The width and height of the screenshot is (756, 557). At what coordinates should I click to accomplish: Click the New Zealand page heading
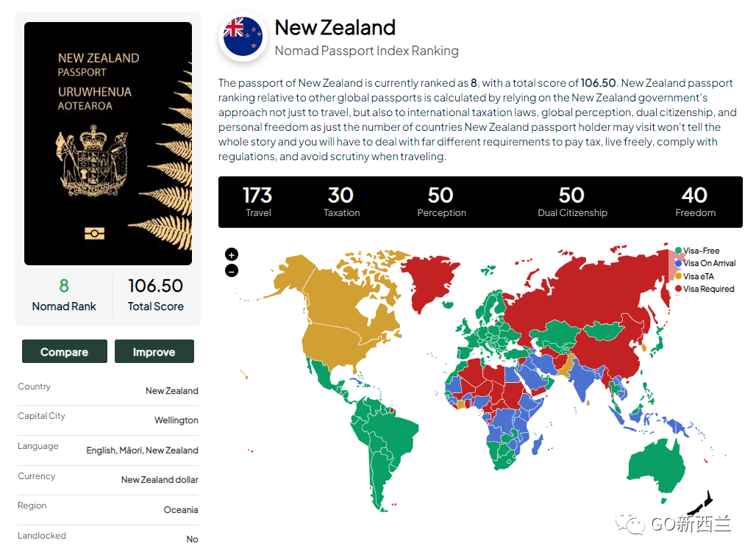(x=335, y=27)
